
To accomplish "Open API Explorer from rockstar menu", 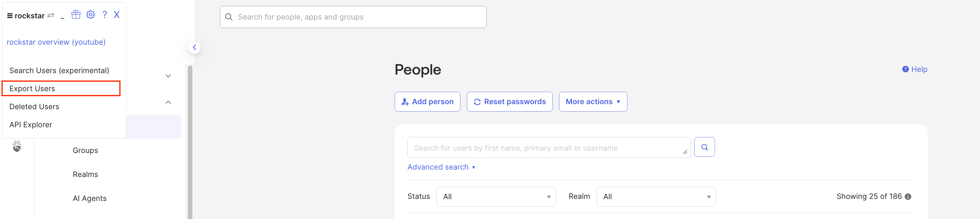I will pos(31,125).
